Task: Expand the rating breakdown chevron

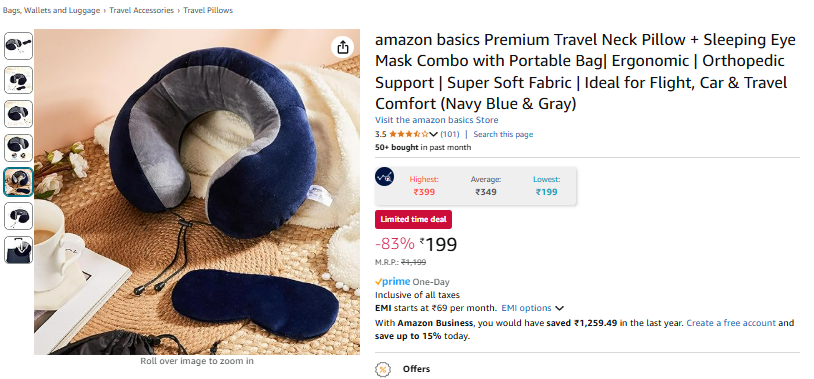Action: click(x=433, y=134)
